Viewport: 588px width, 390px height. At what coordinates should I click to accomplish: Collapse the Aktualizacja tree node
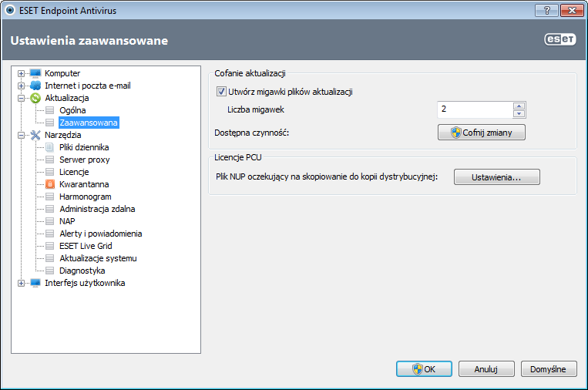21,98
